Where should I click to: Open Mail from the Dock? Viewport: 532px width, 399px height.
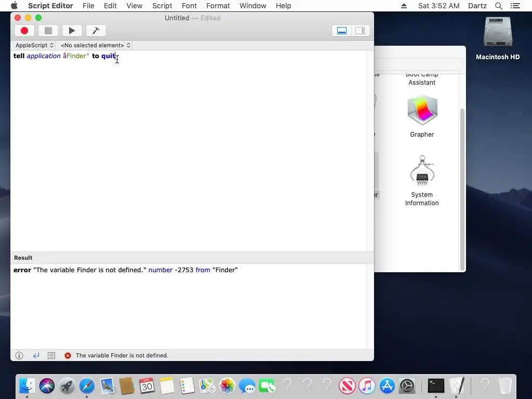point(107,386)
